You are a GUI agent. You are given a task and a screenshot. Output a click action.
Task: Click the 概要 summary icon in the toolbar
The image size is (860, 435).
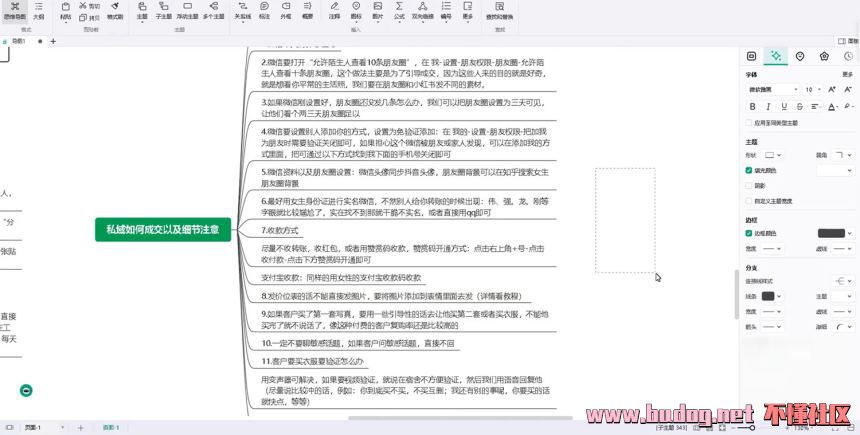(308, 11)
